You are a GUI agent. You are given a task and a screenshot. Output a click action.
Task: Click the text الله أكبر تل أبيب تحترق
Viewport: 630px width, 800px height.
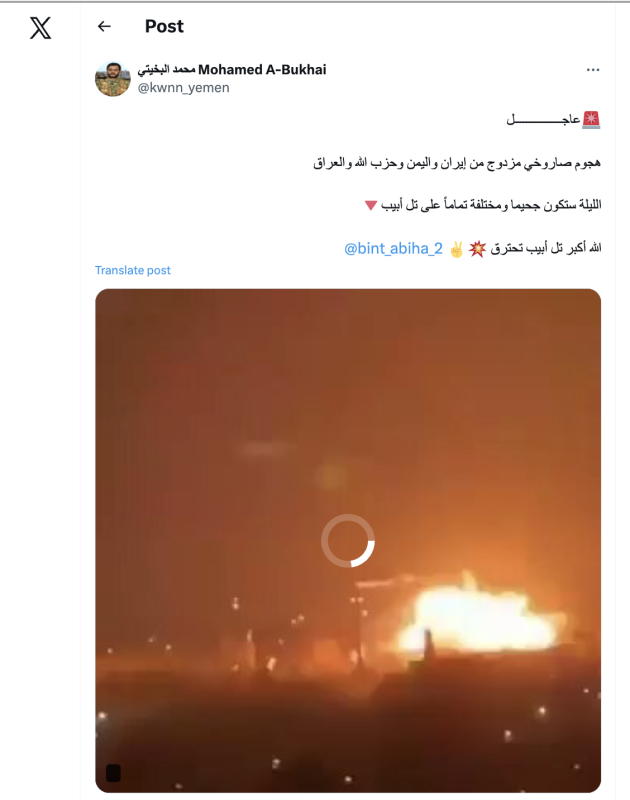point(546,248)
